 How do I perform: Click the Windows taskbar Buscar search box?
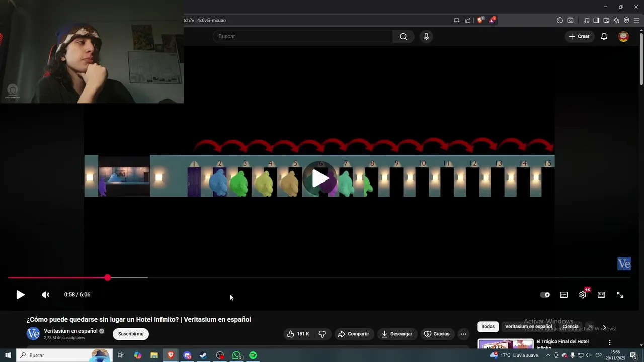[x=64, y=355]
